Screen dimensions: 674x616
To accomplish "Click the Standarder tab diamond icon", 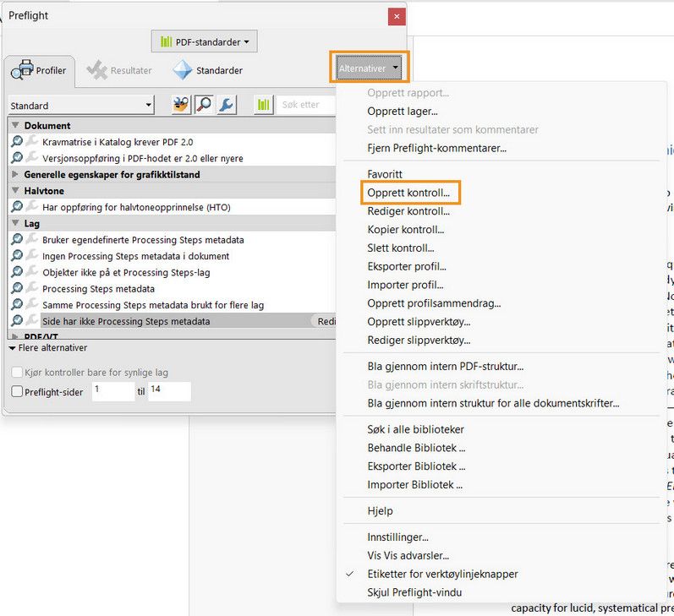I will [x=183, y=70].
